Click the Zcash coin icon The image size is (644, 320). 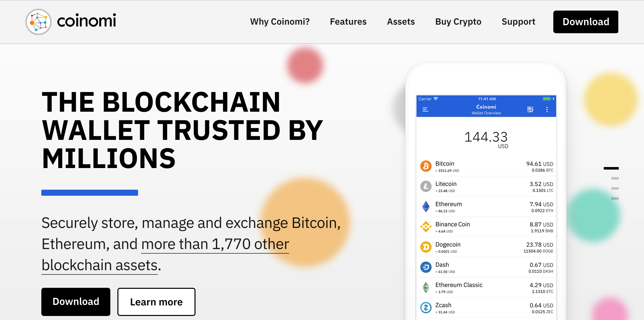tap(426, 307)
